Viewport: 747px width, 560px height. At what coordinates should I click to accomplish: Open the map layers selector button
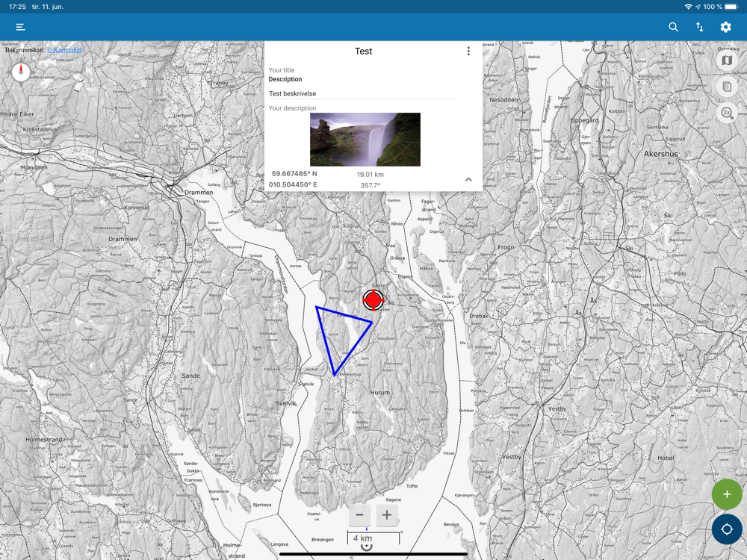point(727,60)
